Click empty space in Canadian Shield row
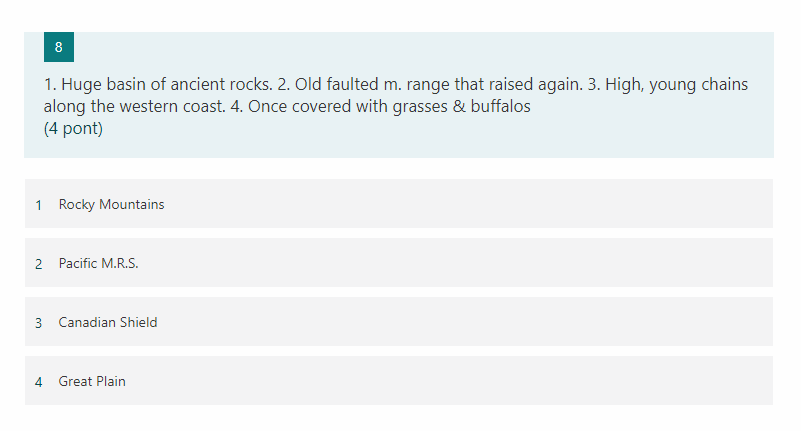This screenshot has width=801, height=431. [500, 322]
